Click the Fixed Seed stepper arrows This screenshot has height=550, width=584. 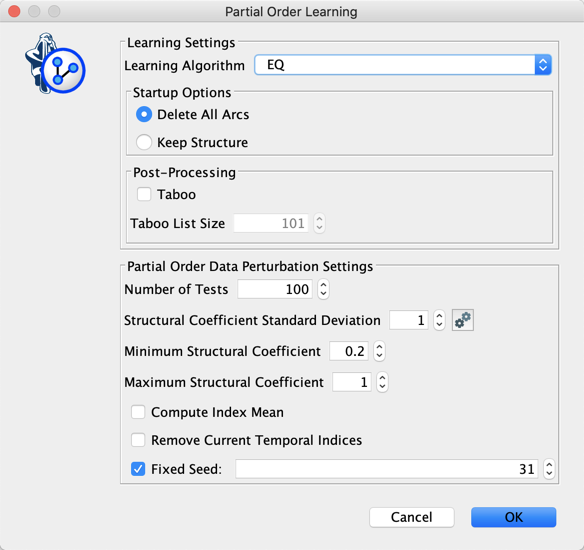[549, 469]
